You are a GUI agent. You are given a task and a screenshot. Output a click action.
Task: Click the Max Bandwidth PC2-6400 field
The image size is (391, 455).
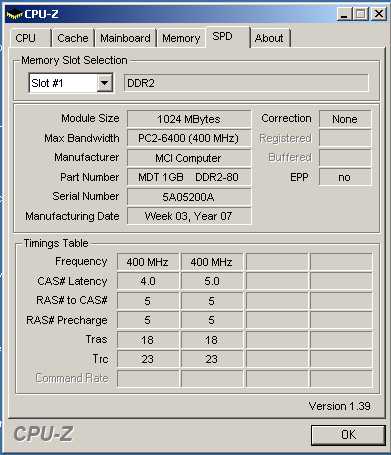point(189,138)
